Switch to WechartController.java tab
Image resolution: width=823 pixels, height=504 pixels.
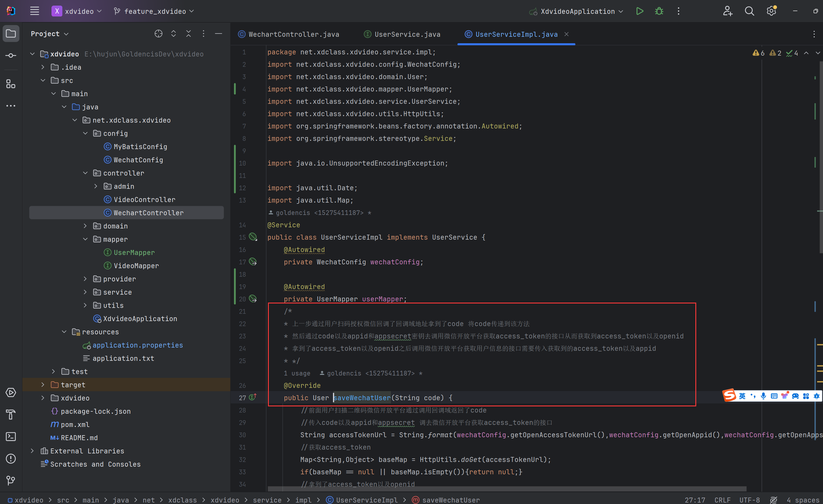[289, 34]
